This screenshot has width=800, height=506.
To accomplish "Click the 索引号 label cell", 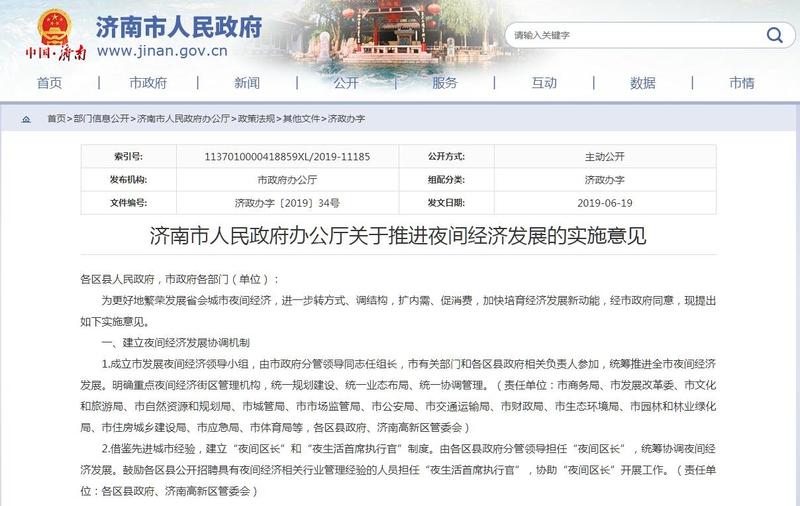I will [x=129, y=157].
